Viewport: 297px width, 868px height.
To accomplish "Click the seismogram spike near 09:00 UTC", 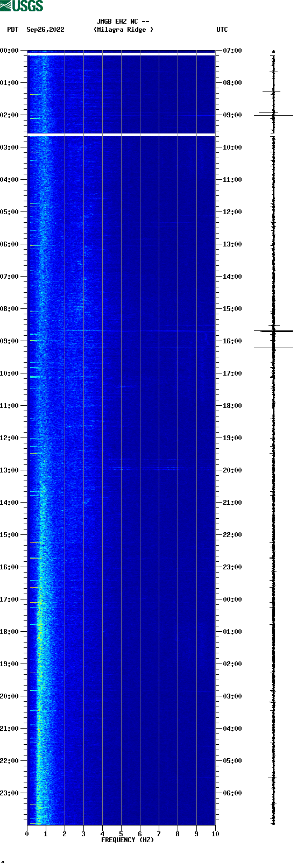I will (273, 115).
